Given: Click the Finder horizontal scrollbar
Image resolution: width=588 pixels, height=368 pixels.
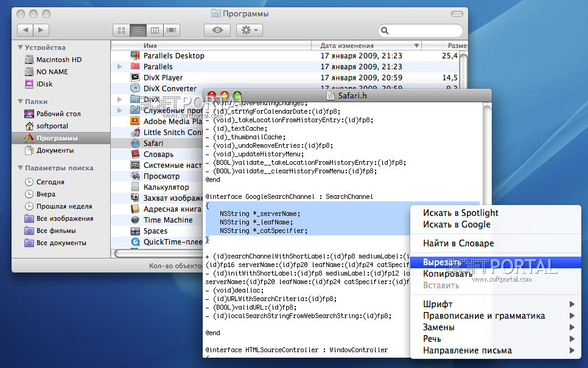Looking at the screenshot, I should pos(158,254).
